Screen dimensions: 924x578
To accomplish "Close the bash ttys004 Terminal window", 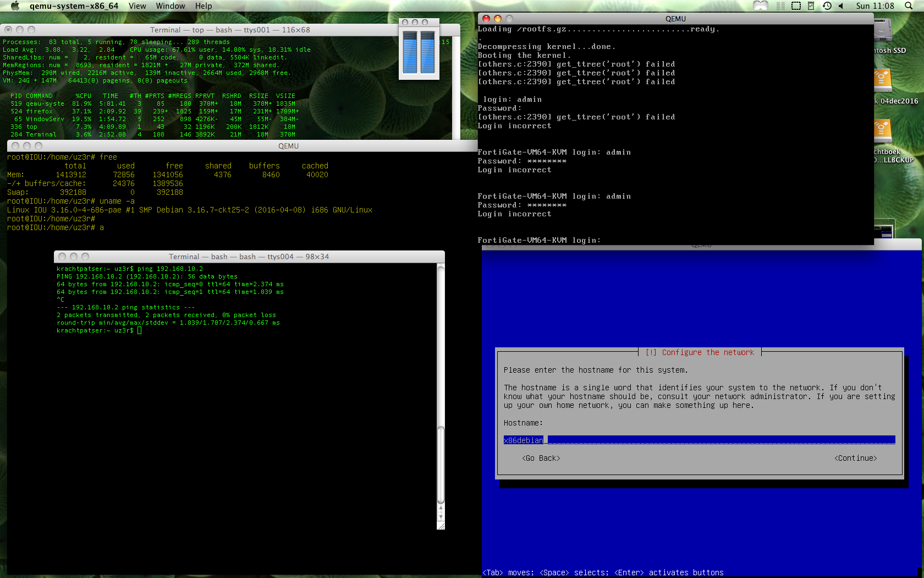I will click(x=62, y=257).
